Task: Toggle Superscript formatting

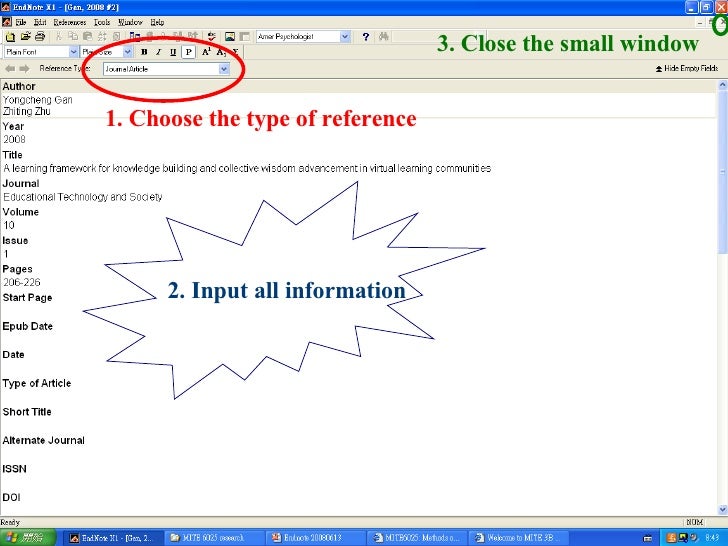Action: coord(206,52)
